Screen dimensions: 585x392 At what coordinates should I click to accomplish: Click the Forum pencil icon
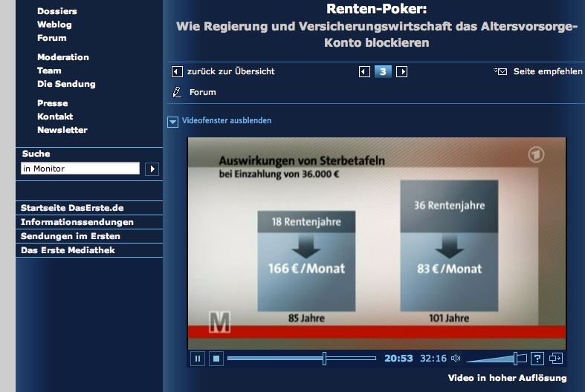177,92
